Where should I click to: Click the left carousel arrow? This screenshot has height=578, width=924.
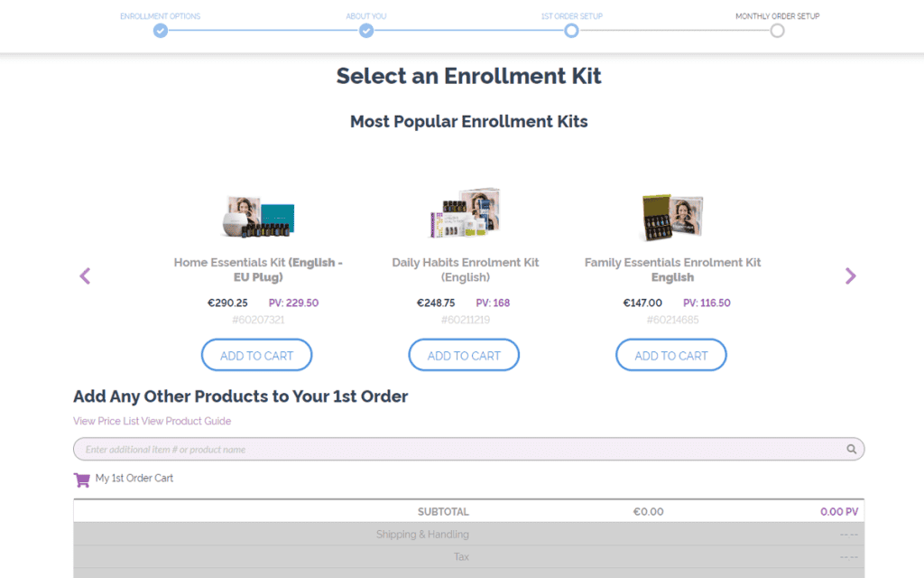[x=84, y=275]
